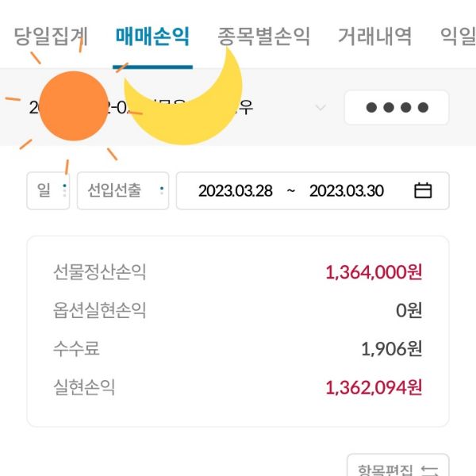
Task: Open the 선입선출 method dropdown
Action: click(x=123, y=190)
